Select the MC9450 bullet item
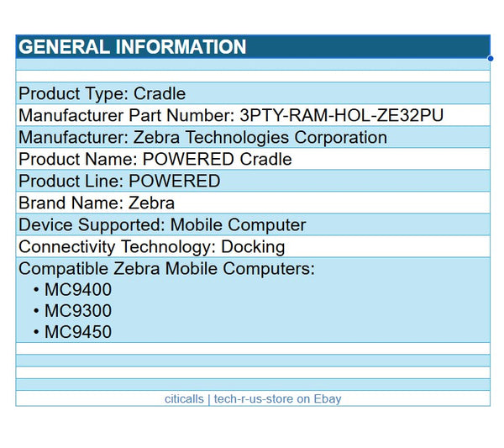 tap(78, 332)
